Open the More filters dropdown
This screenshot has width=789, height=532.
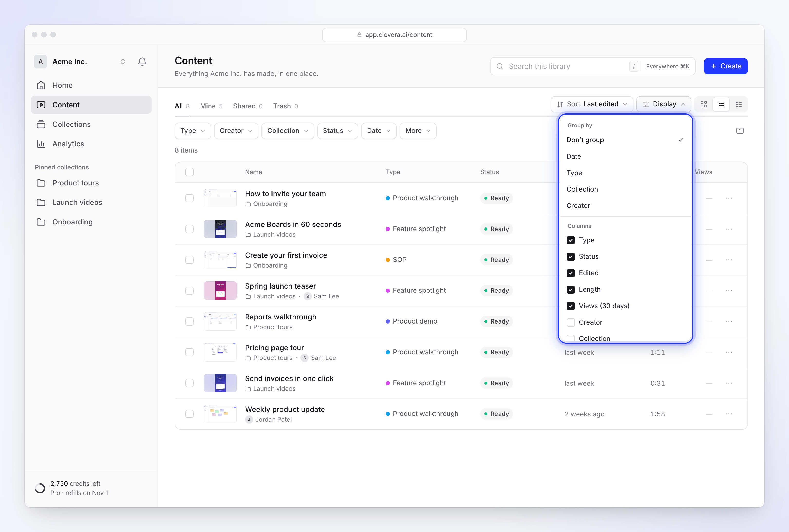[x=418, y=131]
